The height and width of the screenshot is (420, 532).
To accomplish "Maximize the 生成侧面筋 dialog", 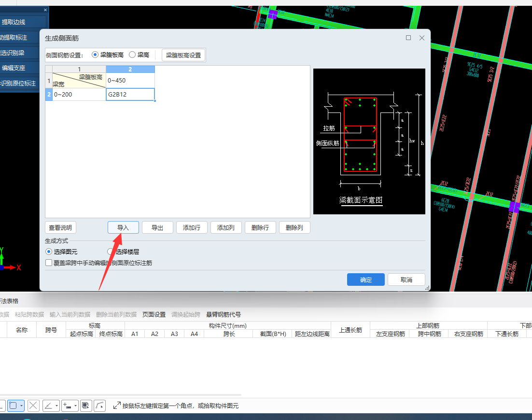I will tap(408, 38).
